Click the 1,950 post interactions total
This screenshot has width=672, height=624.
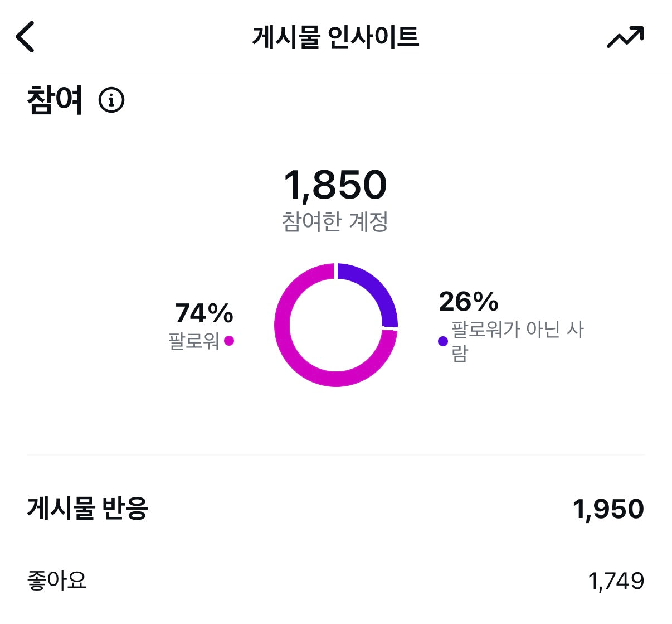[x=608, y=509]
